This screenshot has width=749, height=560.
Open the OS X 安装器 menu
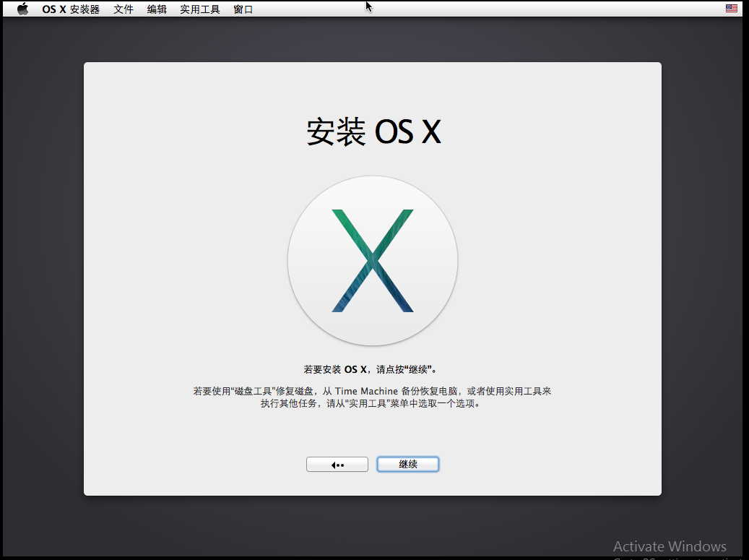(71, 9)
